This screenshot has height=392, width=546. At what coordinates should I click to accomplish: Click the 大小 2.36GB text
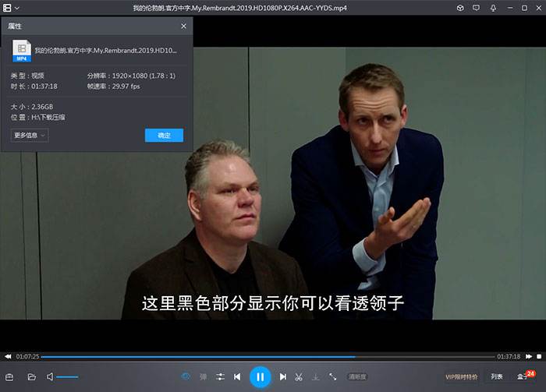(32, 107)
